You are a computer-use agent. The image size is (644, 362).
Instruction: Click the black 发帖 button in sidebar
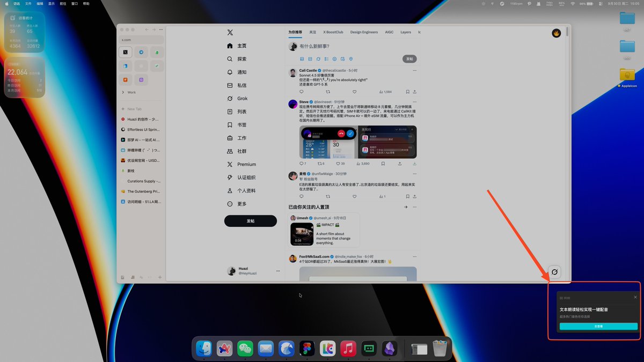251,221
